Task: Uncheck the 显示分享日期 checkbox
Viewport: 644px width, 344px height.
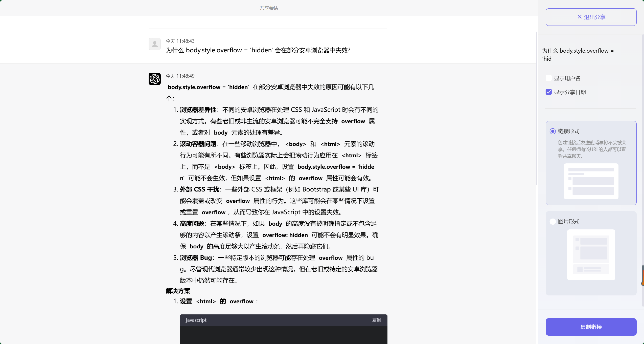Action: point(548,92)
